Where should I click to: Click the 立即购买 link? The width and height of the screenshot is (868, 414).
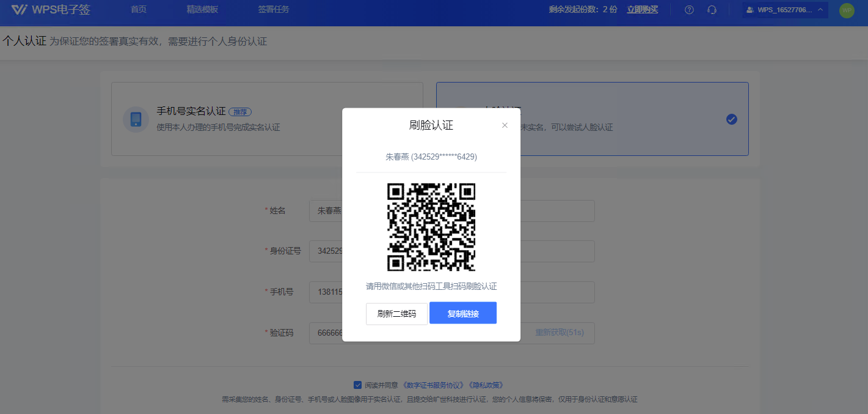tap(643, 10)
